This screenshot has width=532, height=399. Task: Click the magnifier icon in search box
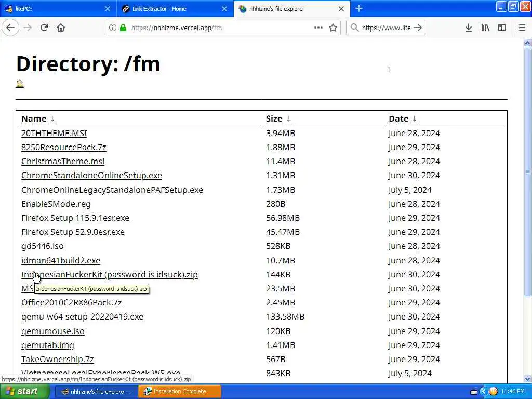(x=354, y=28)
